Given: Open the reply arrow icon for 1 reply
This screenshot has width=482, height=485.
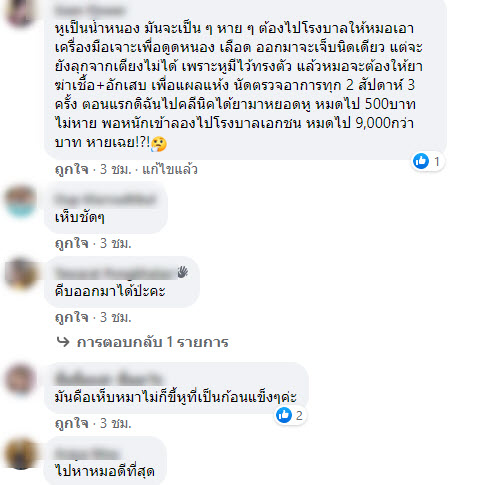Looking at the screenshot, I should [x=63, y=342].
